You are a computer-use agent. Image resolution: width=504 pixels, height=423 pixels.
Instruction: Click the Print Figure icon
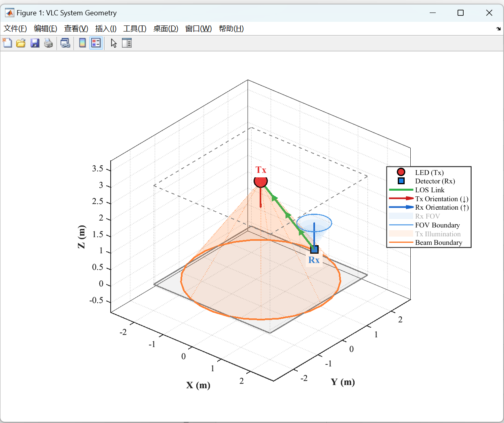(x=48, y=43)
